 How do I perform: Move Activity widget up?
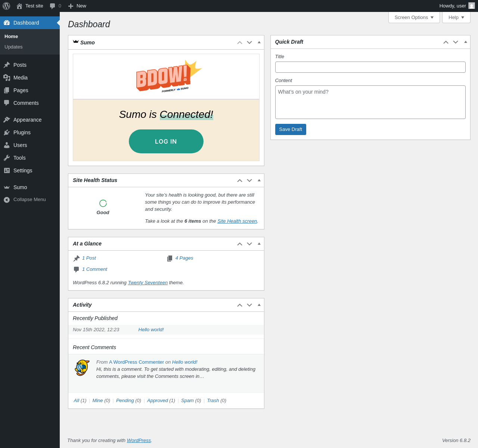[x=240, y=305]
